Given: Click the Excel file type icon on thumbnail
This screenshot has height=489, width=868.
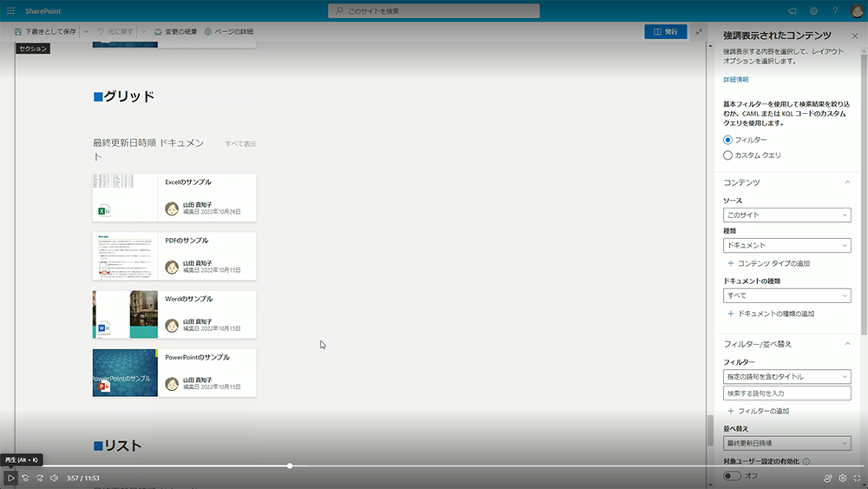Looking at the screenshot, I should pyautogui.click(x=103, y=210).
